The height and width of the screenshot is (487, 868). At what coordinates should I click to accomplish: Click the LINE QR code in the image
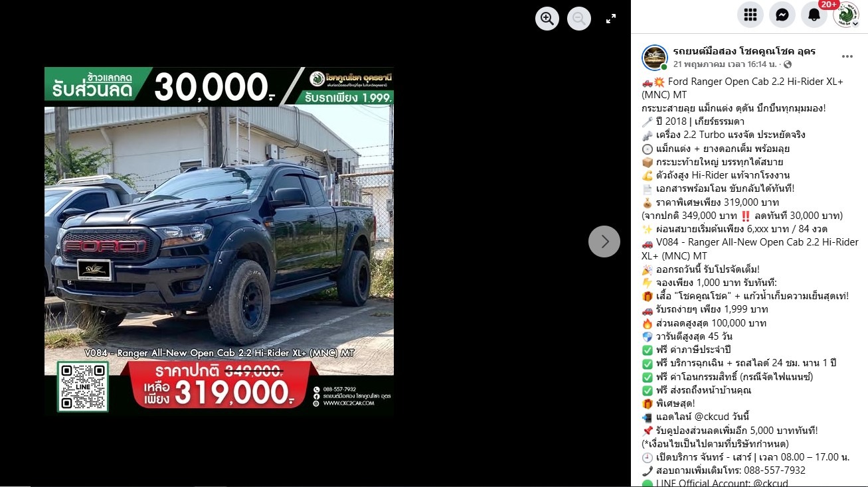(x=83, y=387)
